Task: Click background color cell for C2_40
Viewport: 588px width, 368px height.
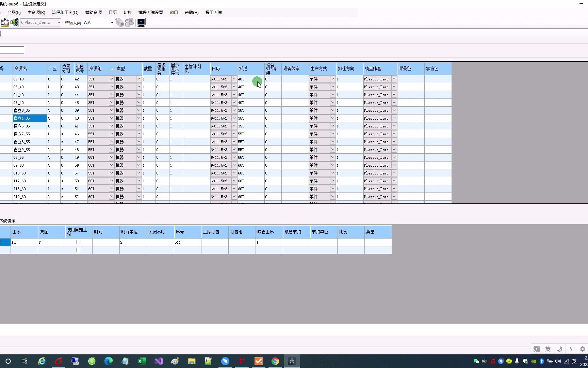Action: click(411, 79)
